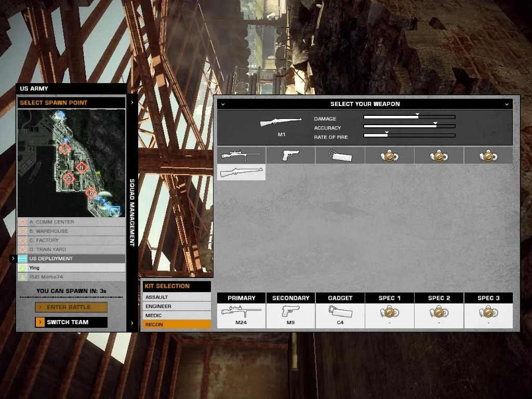The height and width of the screenshot is (399, 532).
Task: Click the Accuracy stat bar
Action: [409, 126]
